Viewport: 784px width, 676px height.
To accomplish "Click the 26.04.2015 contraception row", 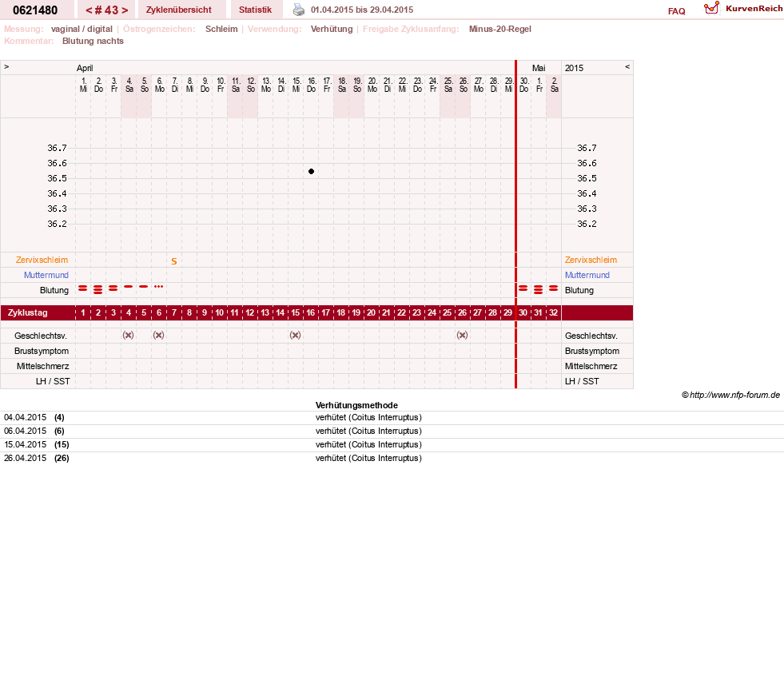I will click(392, 458).
